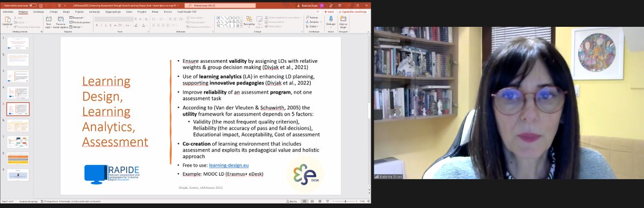Click the slide sorter view icon
This screenshot has width=644, height=208.
[312, 201]
